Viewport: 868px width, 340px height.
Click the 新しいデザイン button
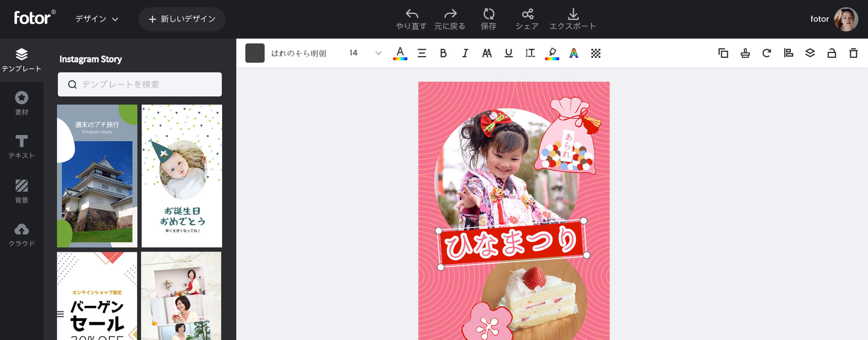(x=182, y=19)
